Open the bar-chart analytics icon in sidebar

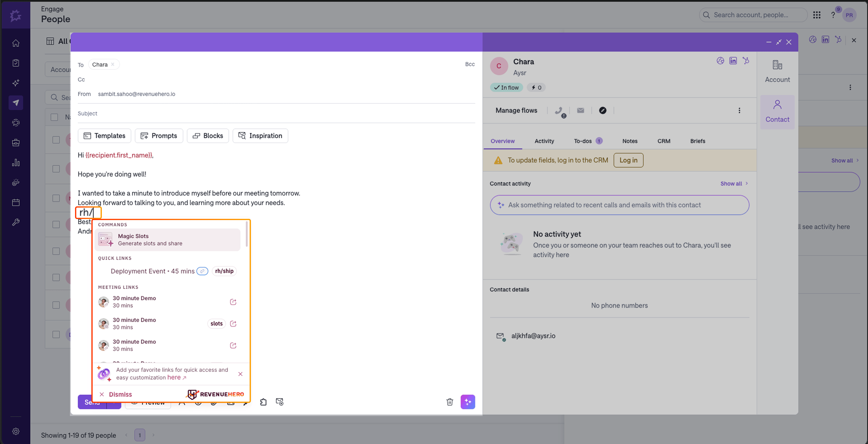[x=16, y=163]
